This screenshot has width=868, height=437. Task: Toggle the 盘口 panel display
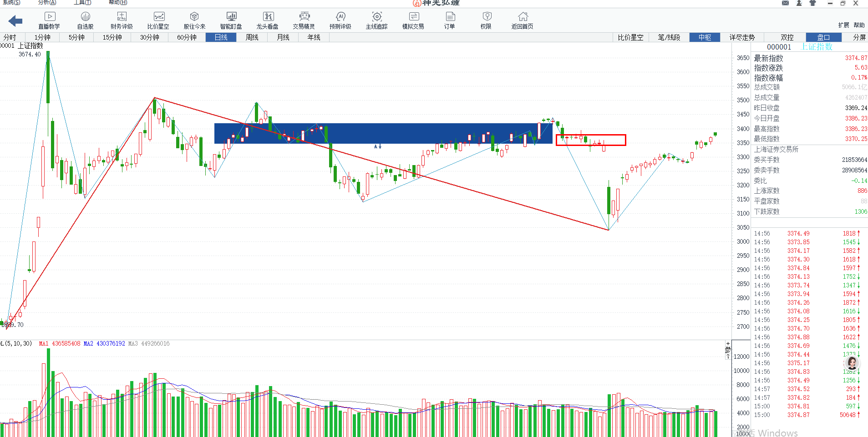[823, 37]
